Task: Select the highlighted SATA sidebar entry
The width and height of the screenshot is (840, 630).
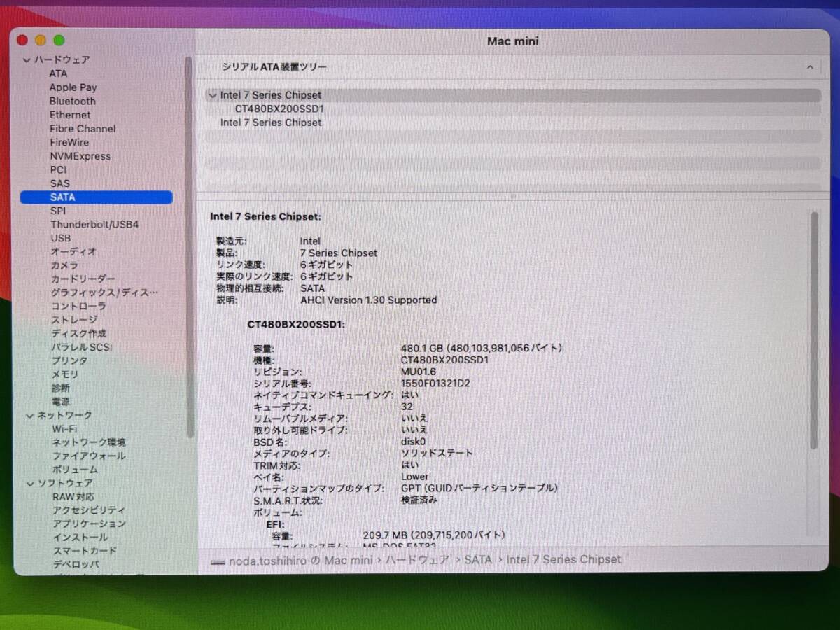Action: click(97, 197)
